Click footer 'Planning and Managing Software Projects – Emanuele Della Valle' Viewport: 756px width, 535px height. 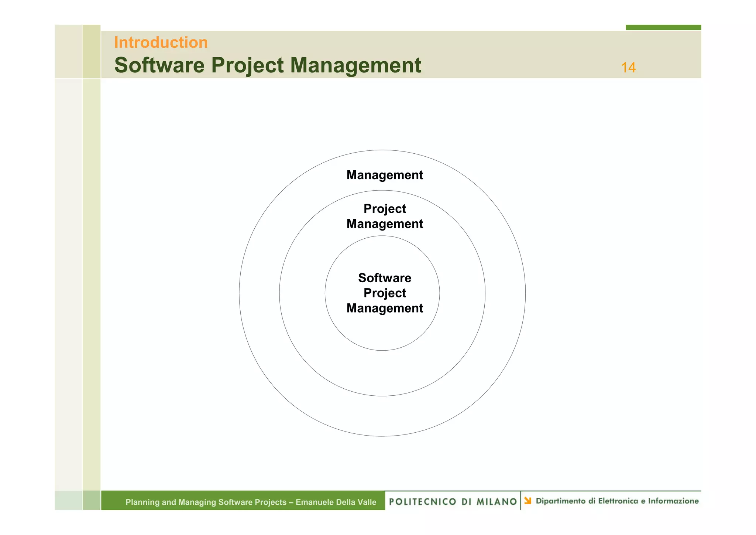(251, 502)
